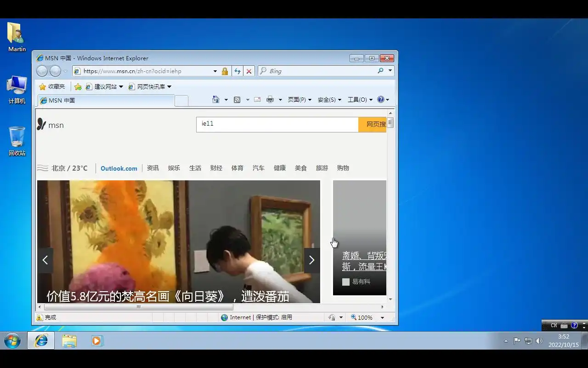588x368 pixels.
Task: Open a new blank tab
Action: pos(181,101)
